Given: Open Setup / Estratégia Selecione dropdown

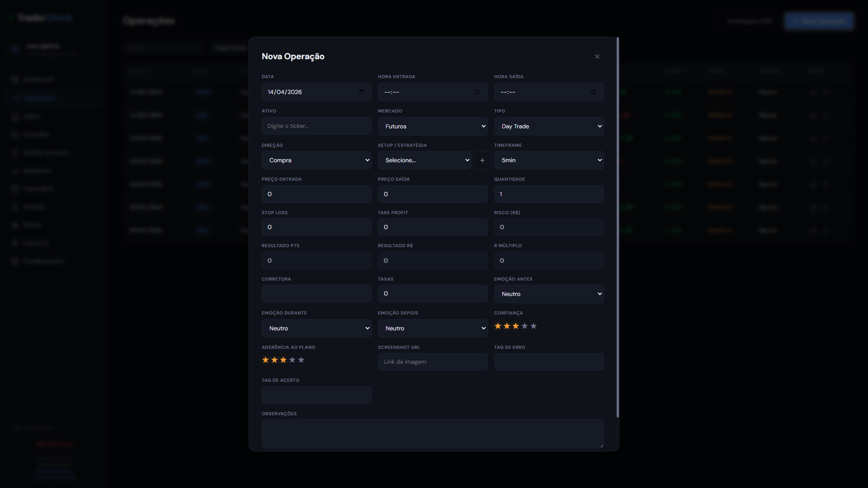Looking at the screenshot, I should tap(424, 160).
